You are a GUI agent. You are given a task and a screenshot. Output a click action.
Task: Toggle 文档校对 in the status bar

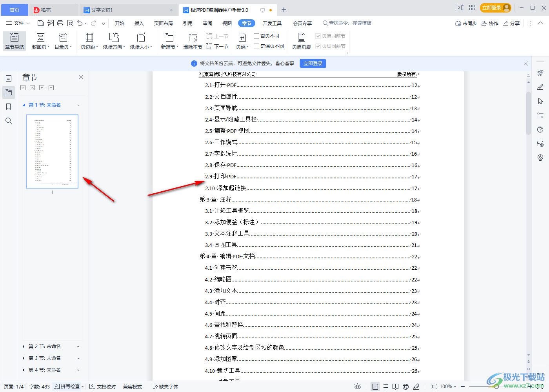103,387
